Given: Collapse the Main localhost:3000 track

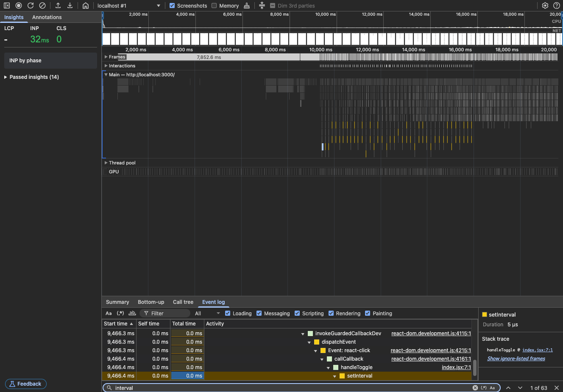Looking at the screenshot, I should pyautogui.click(x=106, y=75).
